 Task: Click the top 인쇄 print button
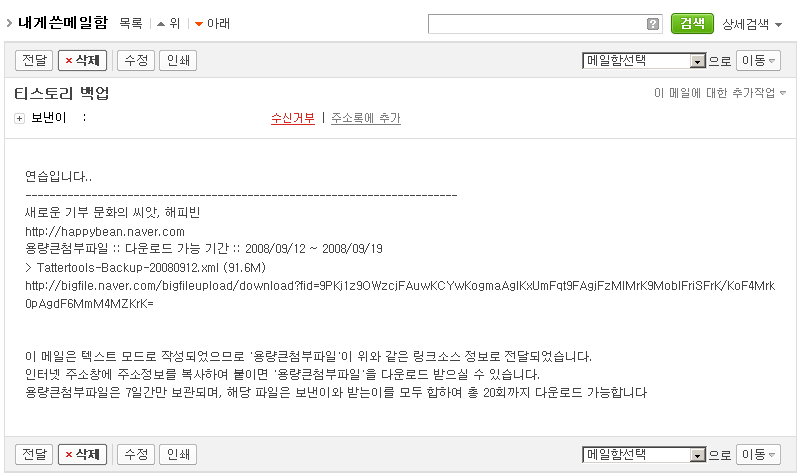coord(178,60)
